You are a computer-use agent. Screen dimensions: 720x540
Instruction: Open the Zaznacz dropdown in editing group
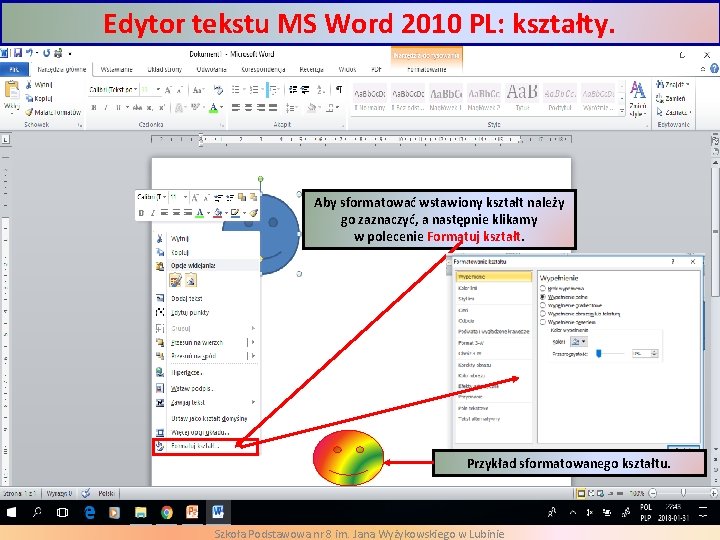point(690,112)
